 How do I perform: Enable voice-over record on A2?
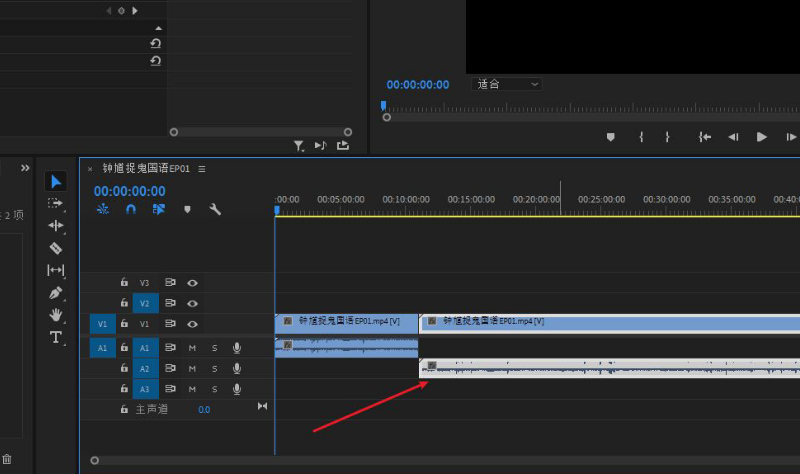click(x=237, y=368)
